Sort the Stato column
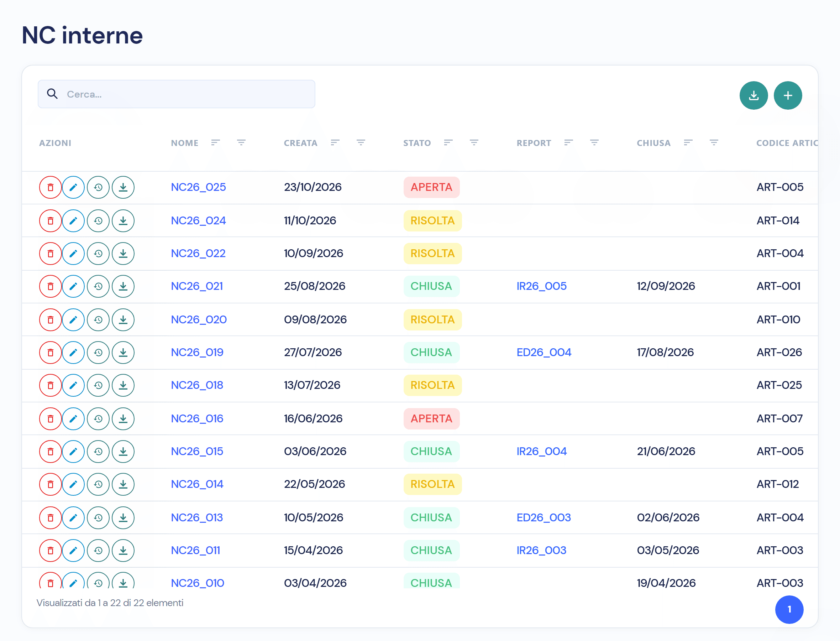This screenshot has height=641, width=840. tap(448, 143)
